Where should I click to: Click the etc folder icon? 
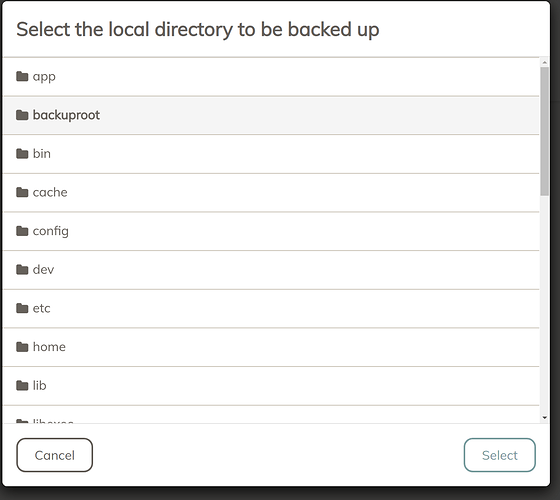pos(22,308)
